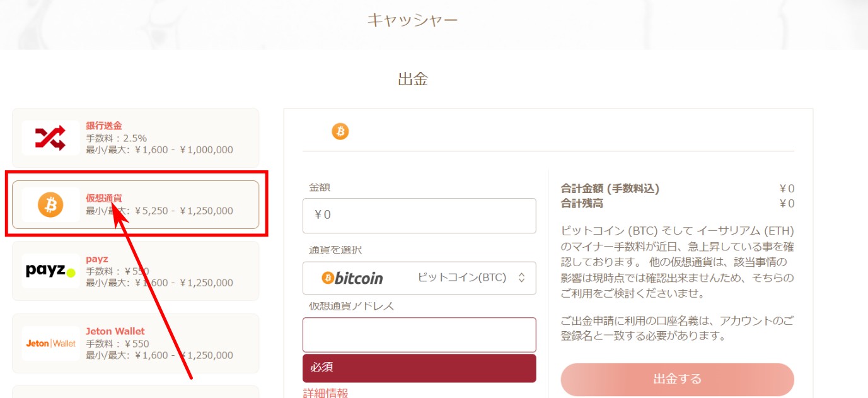Select the 銀行送金 withdrawal method
Image resolution: width=868 pixels, height=398 pixels.
136,138
